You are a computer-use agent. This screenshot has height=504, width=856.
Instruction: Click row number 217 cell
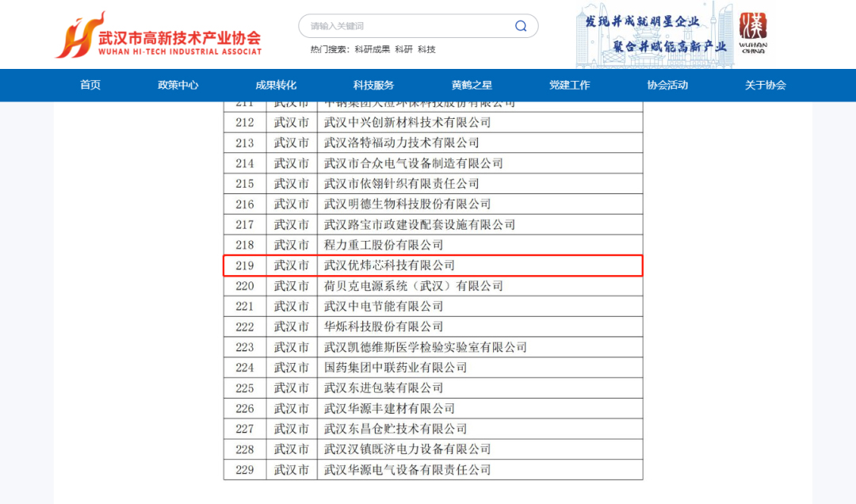click(245, 224)
